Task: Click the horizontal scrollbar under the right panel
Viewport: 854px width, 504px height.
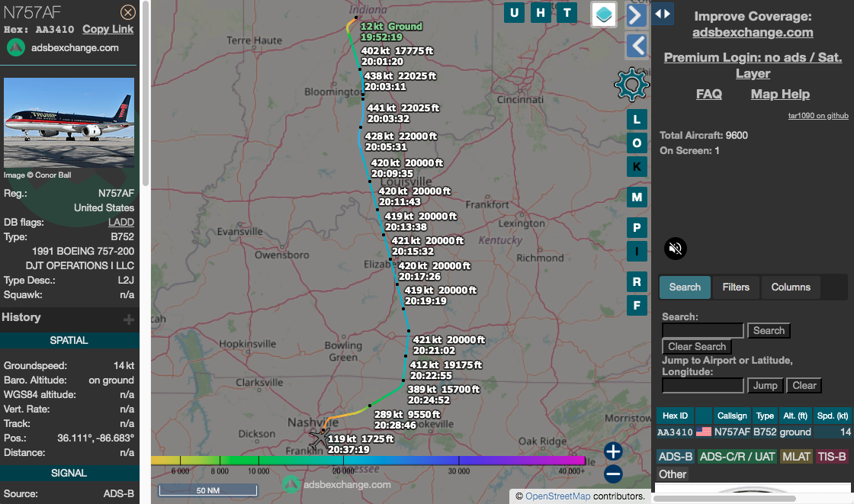Action: pyautogui.click(x=724, y=499)
